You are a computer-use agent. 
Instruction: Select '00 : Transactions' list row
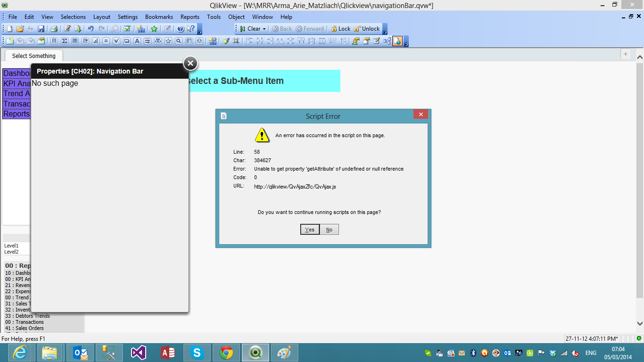pyautogui.click(x=25, y=322)
